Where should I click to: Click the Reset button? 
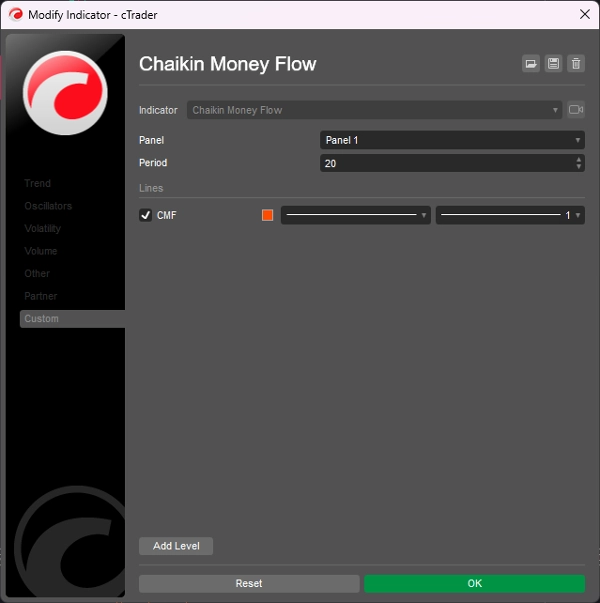[x=249, y=583]
